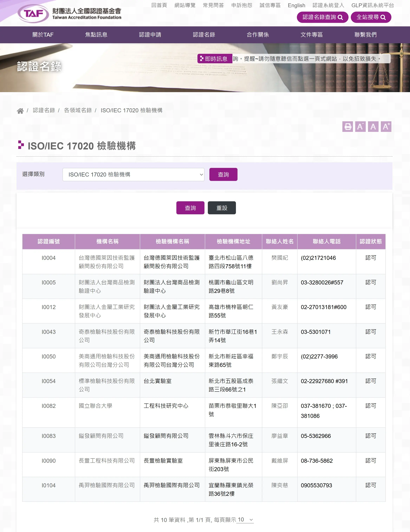Open organization 台灣德國萊因技術監護顧問股份有限公司 in I0004 row
This screenshot has height=532, width=410.
pyautogui.click(x=107, y=262)
